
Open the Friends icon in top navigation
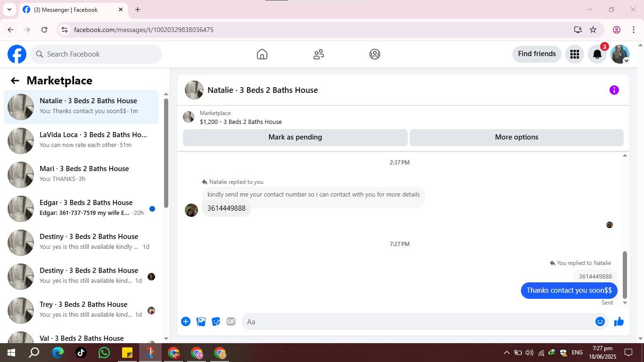coord(319,54)
